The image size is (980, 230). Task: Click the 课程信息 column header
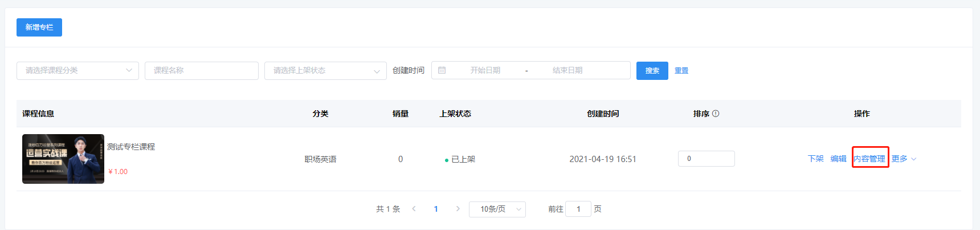coord(38,114)
